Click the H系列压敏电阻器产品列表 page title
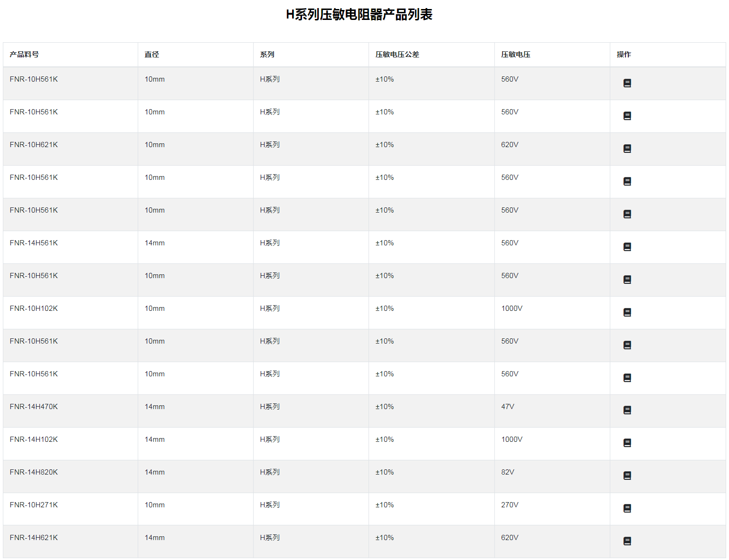This screenshot has width=729, height=560. coord(359,15)
